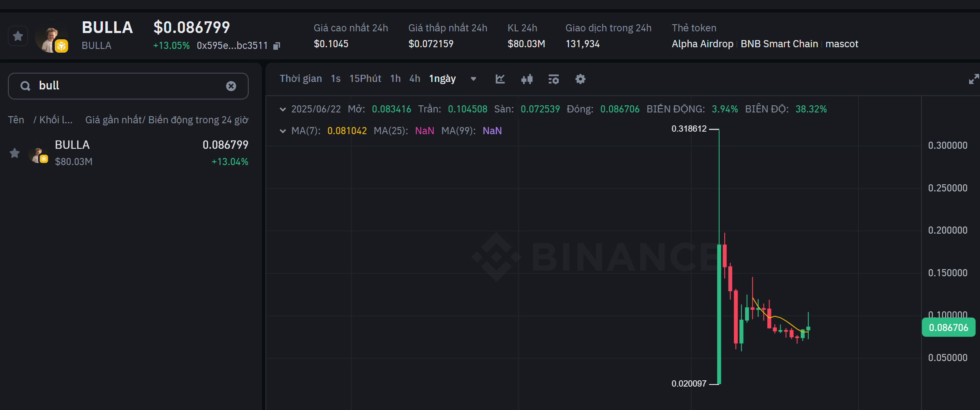Click current price label 0.086706 on axis
Image resolution: width=980 pixels, height=410 pixels.
949,328
